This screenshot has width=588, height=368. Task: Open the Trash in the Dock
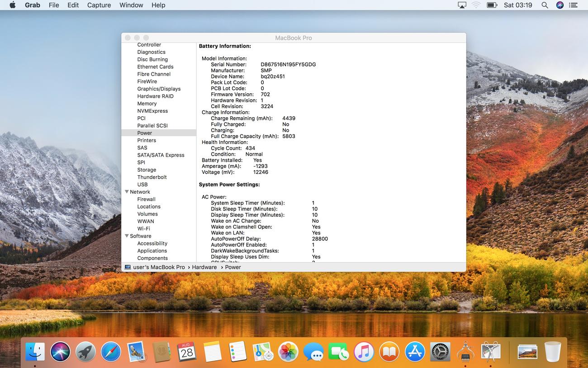552,351
